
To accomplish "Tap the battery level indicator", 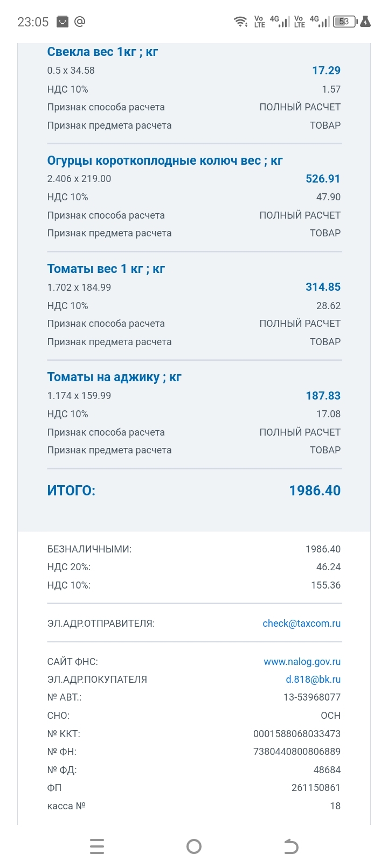I will (x=344, y=22).
